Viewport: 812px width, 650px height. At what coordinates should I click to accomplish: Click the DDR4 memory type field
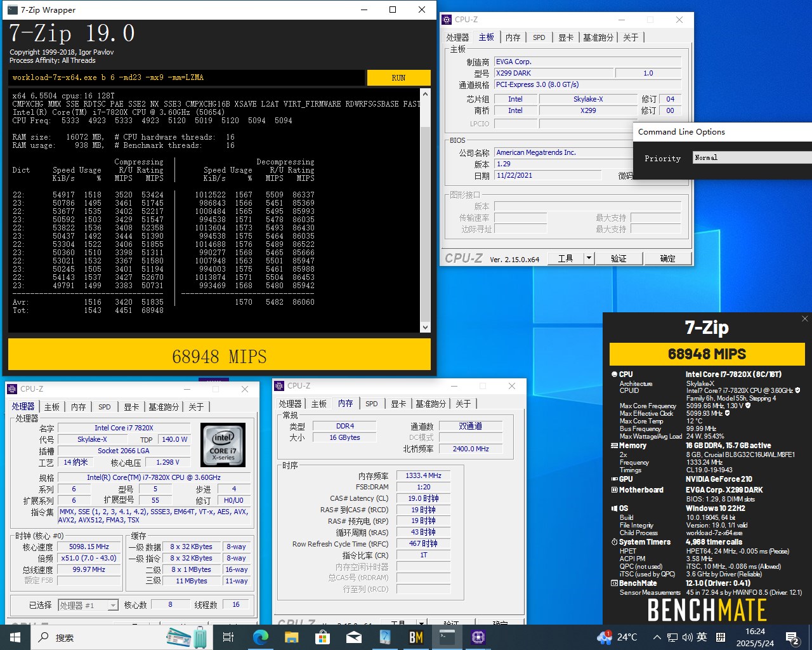click(x=345, y=426)
